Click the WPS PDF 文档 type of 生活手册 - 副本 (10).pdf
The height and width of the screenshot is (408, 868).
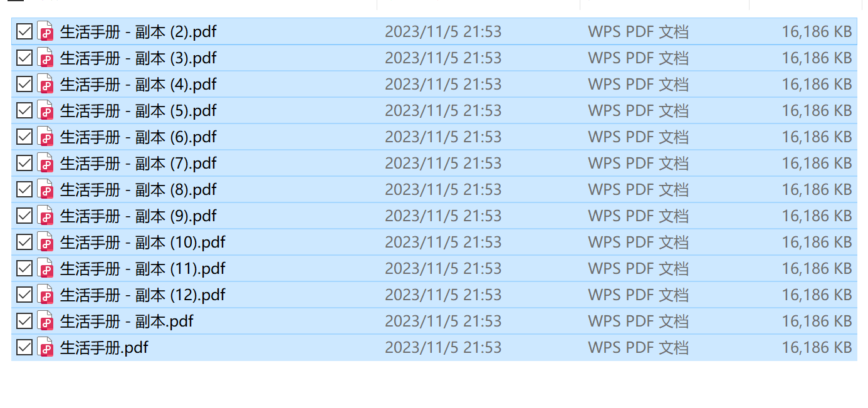638,242
